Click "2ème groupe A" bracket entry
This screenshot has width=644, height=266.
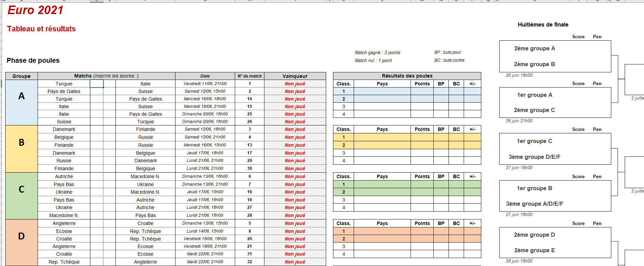point(535,48)
